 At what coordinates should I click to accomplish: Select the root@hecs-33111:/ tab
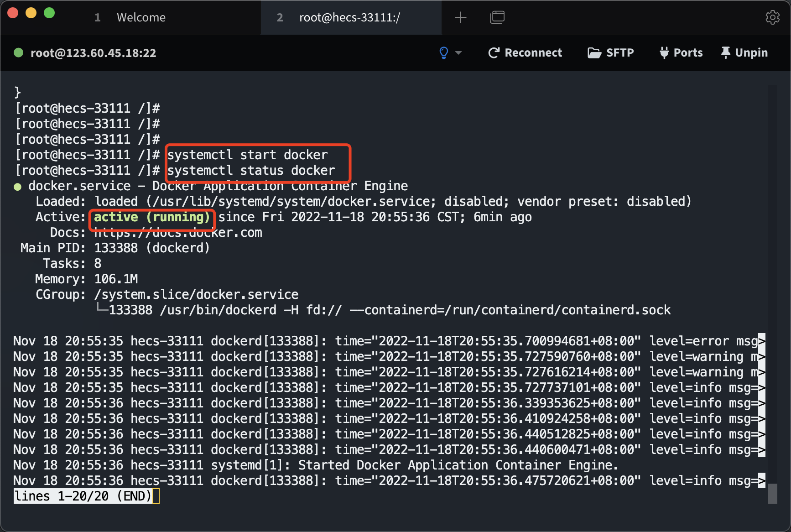(349, 17)
